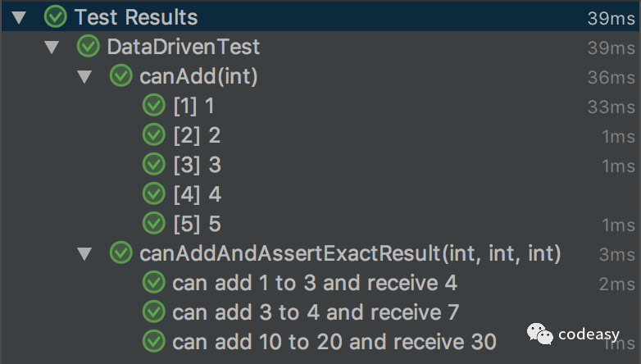Click the green checkmark beside Test Results
The image size is (641, 364).
[56, 16]
